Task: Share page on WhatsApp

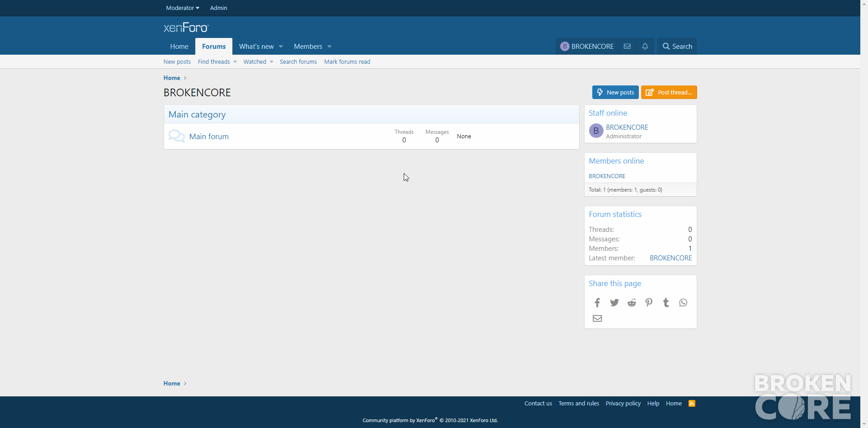Action: [683, 302]
